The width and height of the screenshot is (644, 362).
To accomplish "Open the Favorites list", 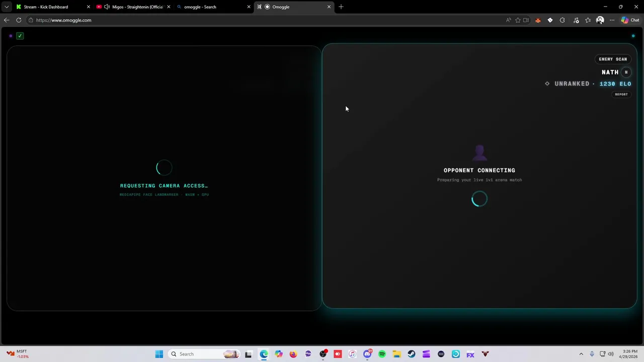I will click(x=588, y=20).
